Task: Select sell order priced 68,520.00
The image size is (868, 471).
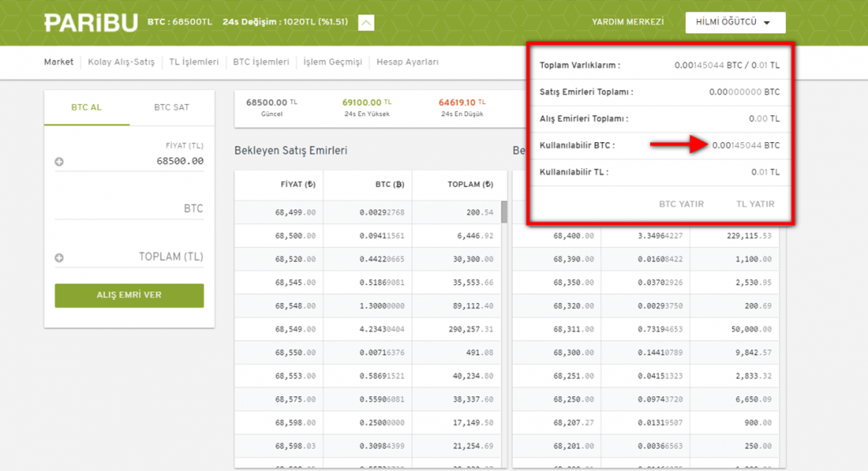Action: (x=367, y=259)
